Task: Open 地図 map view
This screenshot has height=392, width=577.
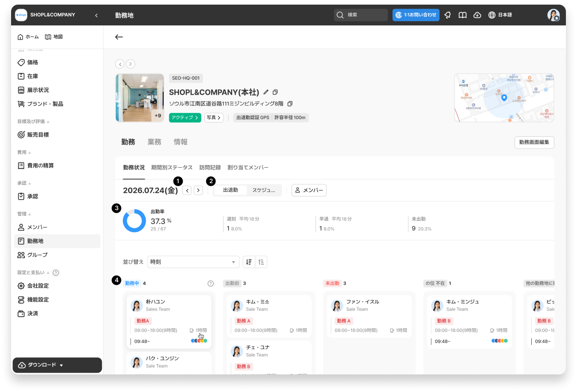Action: pos(54,37)
